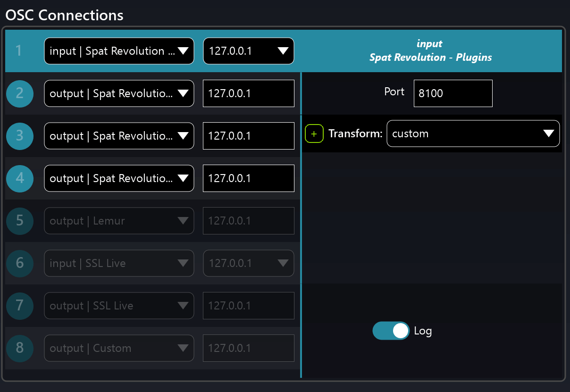Open the input SSL Live dropdown

coord(119,263)
